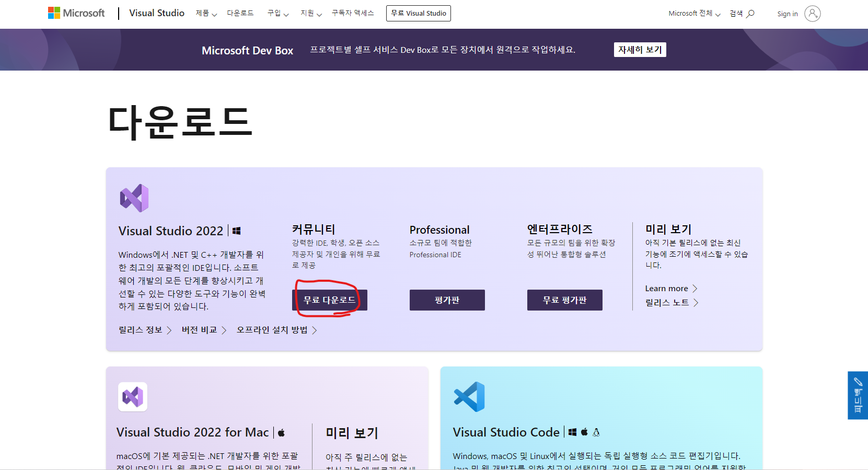Click the Sign in text
This screenshot has height=470, width=868.
tap(788, 14)
